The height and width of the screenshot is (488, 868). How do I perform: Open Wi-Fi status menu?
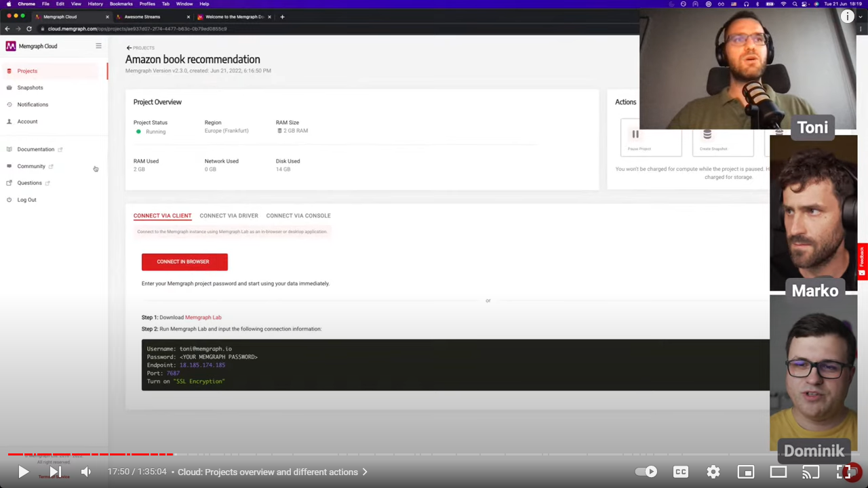(783, 4)
